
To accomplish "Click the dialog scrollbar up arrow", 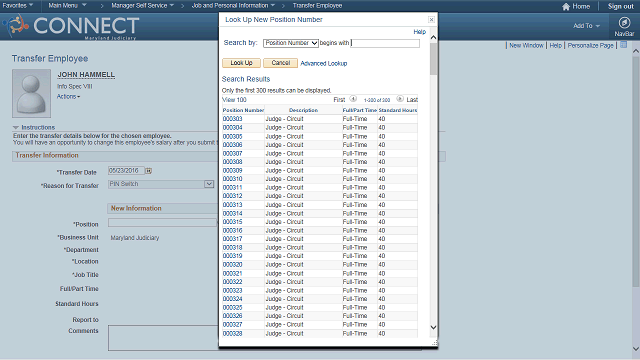I will click(433, 38).
